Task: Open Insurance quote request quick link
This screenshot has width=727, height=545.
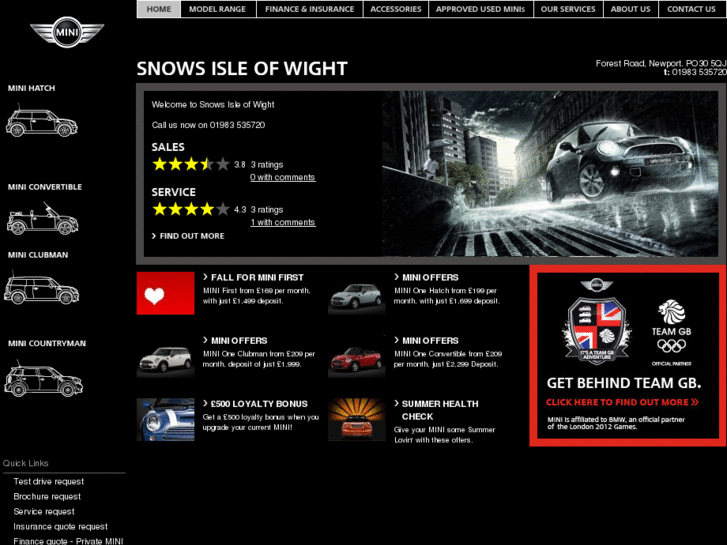Action: point(60,526)
